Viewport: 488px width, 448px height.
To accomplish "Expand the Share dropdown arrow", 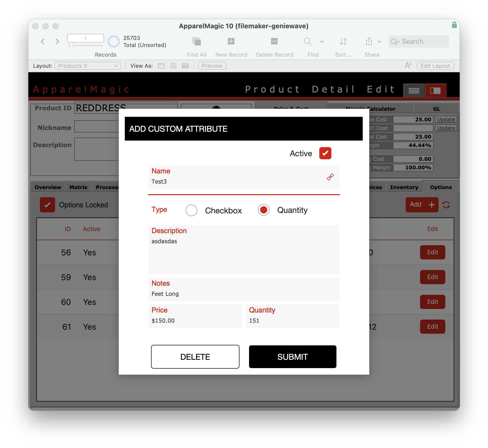I will [379, 42].
